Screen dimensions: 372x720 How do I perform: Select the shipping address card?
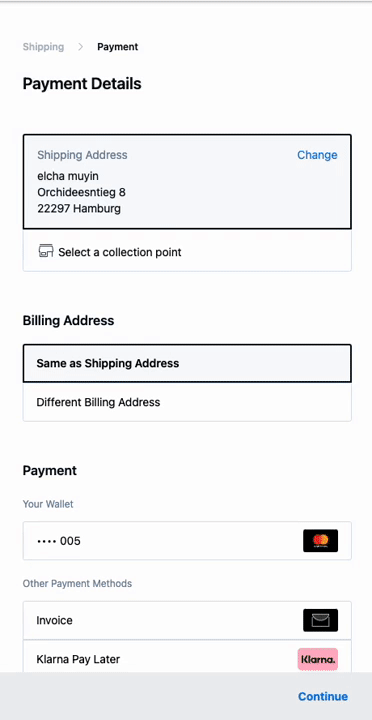coord(187,182)
